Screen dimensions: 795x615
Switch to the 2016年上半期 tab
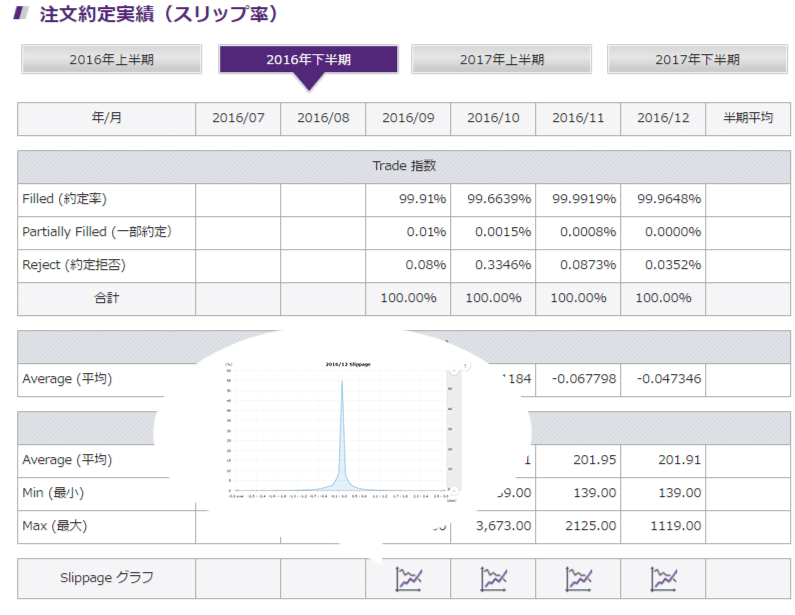point(112,59)
